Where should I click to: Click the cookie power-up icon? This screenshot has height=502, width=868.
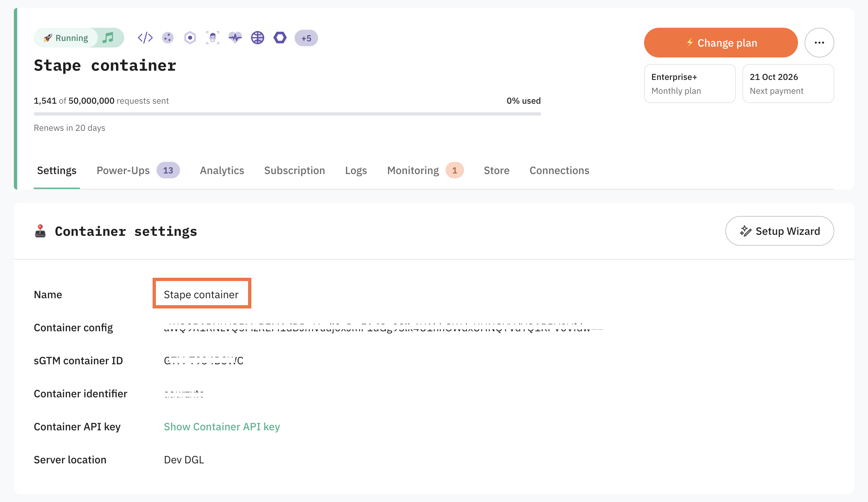point(168,38)
